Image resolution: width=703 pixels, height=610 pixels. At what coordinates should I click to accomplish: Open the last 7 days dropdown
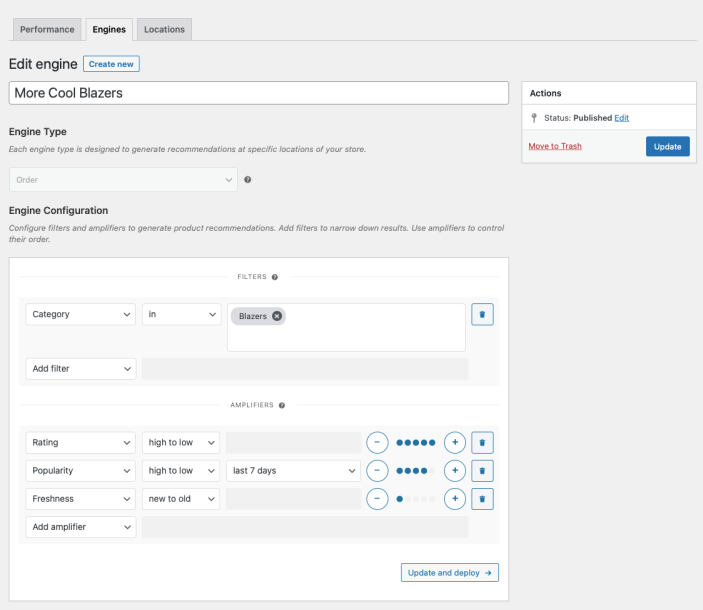[x=293, y=471]
